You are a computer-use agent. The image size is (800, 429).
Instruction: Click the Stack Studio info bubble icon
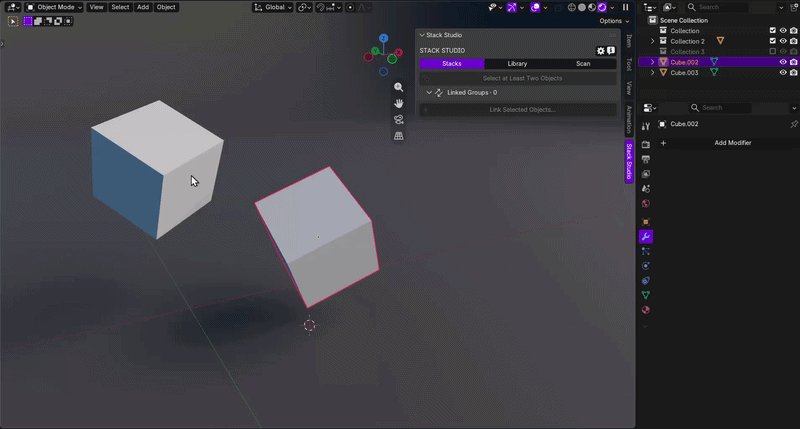611,51
